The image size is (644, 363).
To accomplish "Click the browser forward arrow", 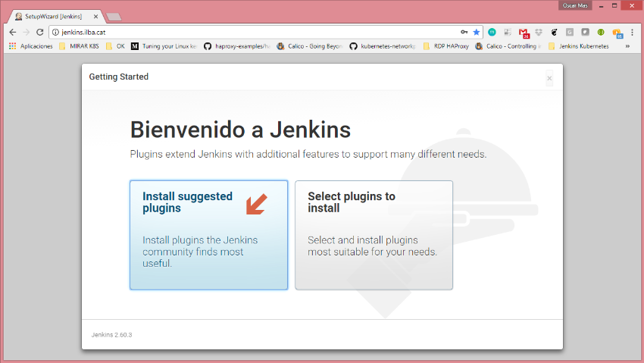I will tap(27, 32).
